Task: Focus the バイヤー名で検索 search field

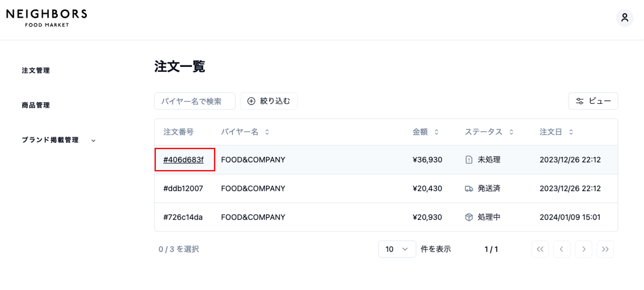Action: click(195, 101)
